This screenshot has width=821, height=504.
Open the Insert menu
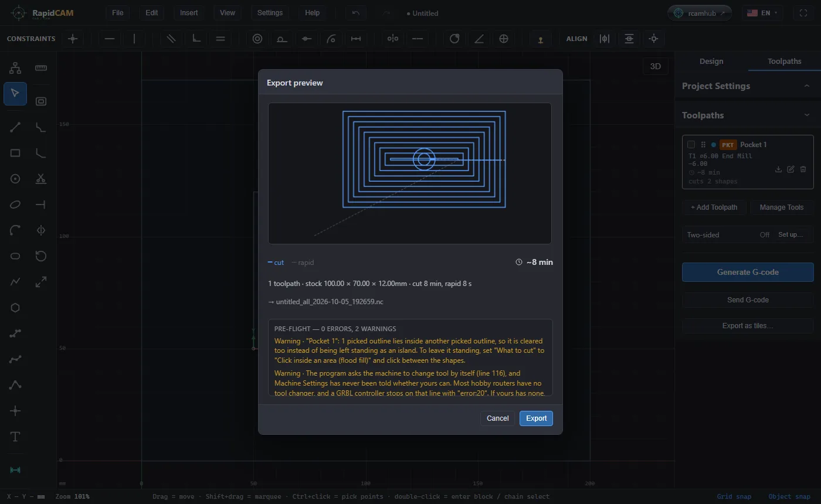pos(189,13)
